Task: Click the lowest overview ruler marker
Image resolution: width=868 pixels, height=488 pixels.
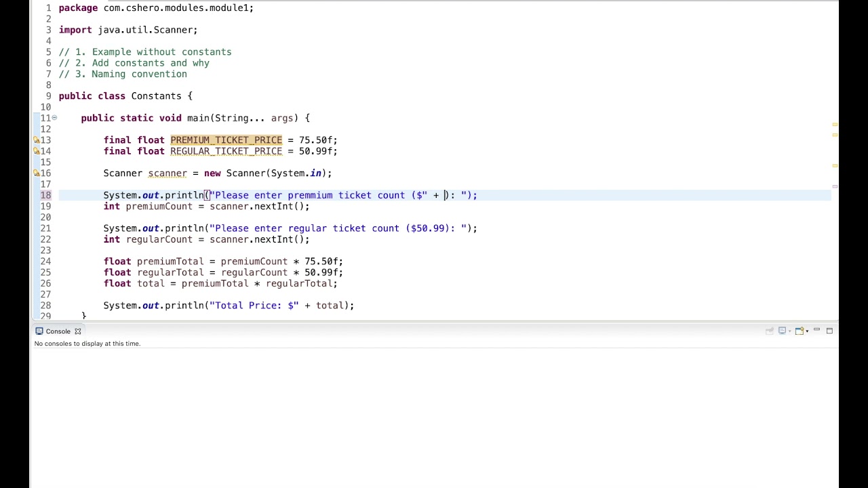Action: point(835,186)
